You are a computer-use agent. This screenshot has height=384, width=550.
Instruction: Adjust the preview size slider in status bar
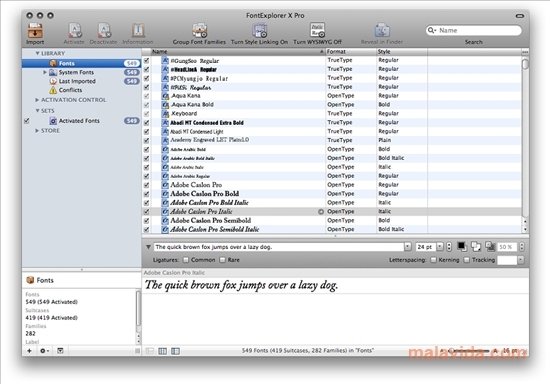tap(468, 351)
